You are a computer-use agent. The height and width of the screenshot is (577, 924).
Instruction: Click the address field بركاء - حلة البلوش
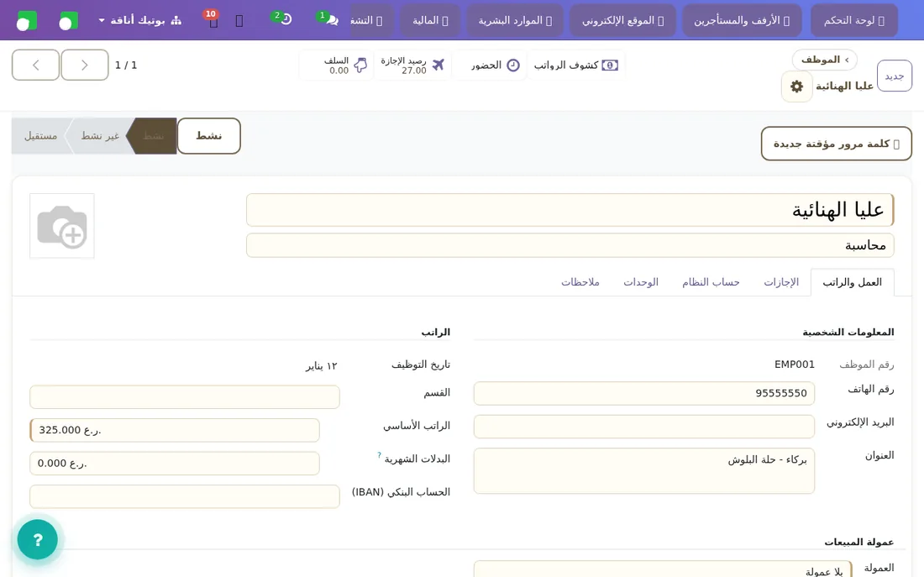tap(644, 471)
